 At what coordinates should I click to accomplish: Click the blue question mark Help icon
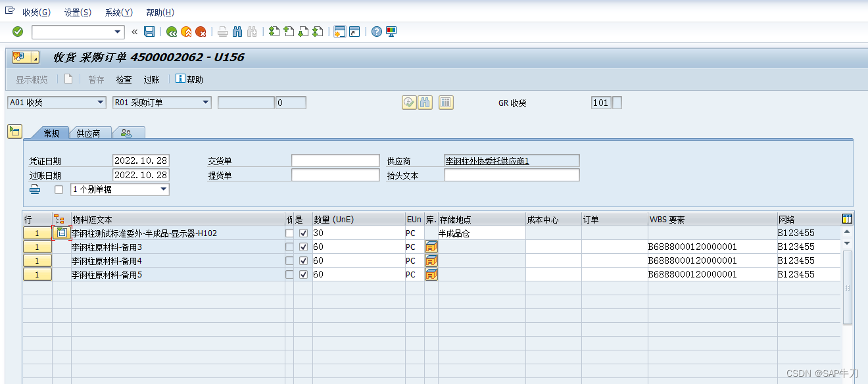[377, 32]
